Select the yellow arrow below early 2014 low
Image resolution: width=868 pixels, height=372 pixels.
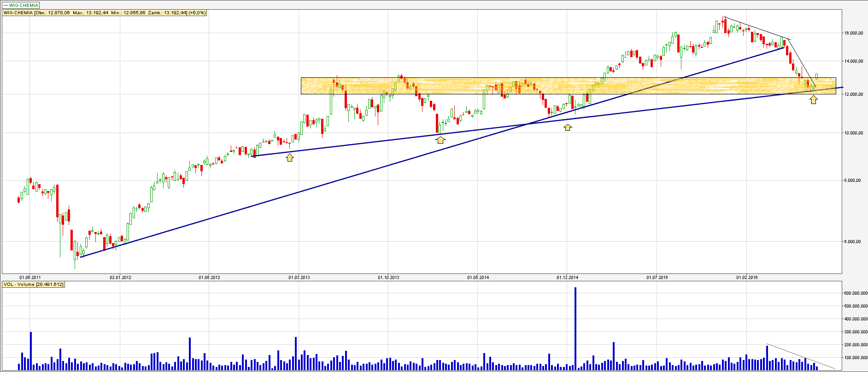[440, 140]
